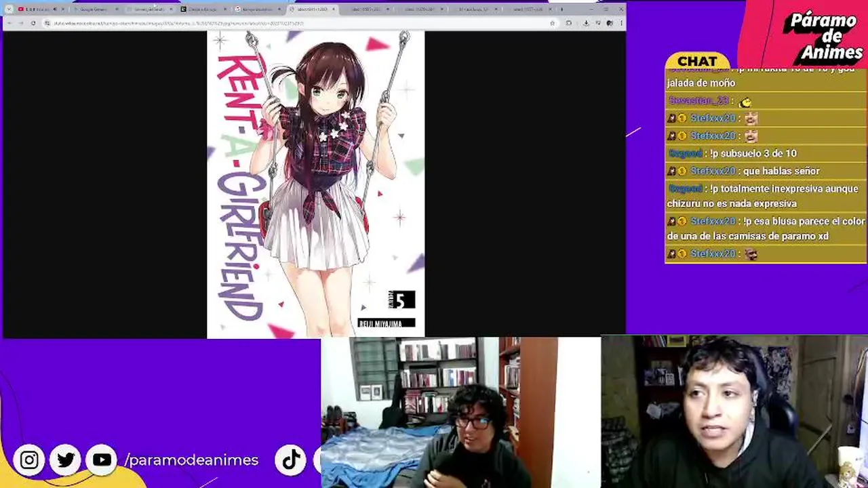Image resolution: width=868 pixels, height=488 pixels.
Task: Click the Rent-A-Girlfriend volume 5 cover image
Action: (315, 184)
